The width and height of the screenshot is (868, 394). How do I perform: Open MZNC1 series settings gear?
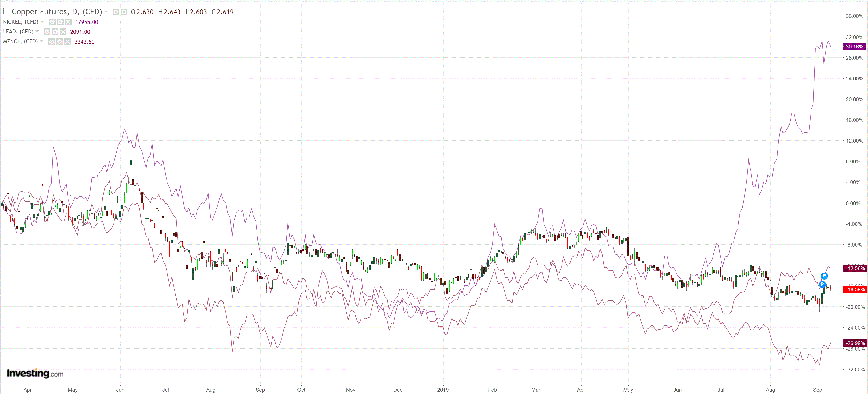pos(60,42)
